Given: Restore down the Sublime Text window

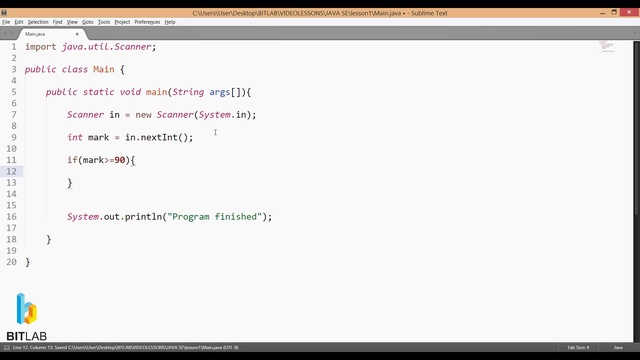Looking at the screenshot, I should tap(614, 13).
